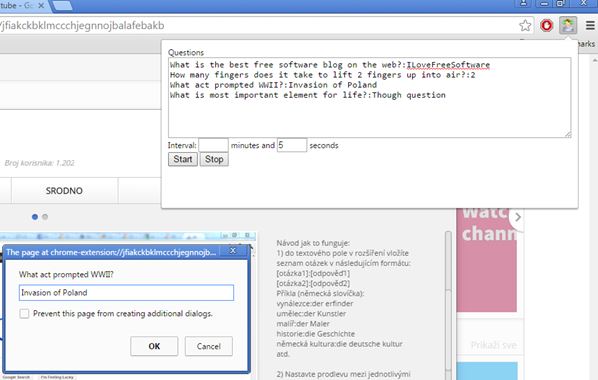Screen dimensions: 598x380
Task: Enable 'Prevent this page from creating additional dialogs'
Action: pyautogui.click(x=24, y=314)
